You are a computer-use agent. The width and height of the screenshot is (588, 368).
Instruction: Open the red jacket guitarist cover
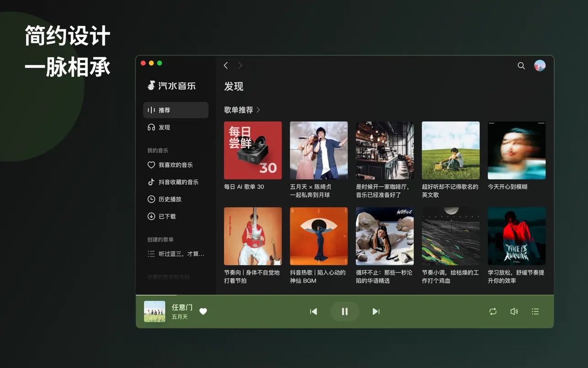tap(253, 236)
